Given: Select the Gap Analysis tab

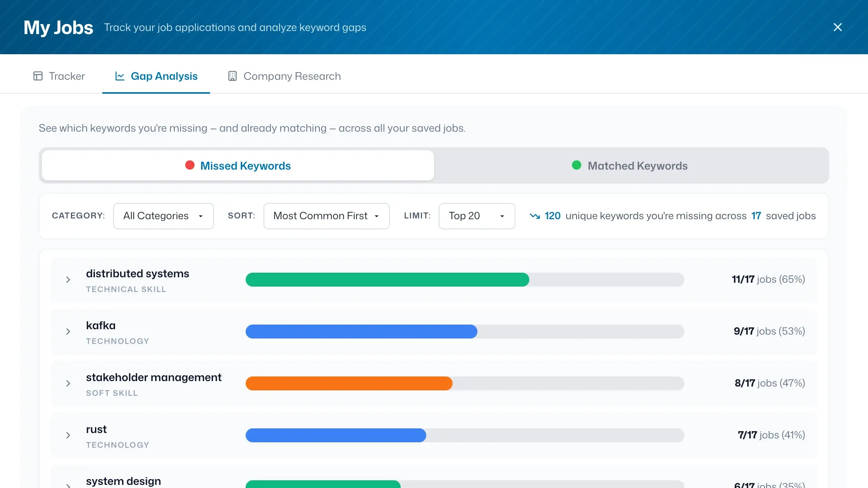Looking at the screenshot, I should point(156,76).
